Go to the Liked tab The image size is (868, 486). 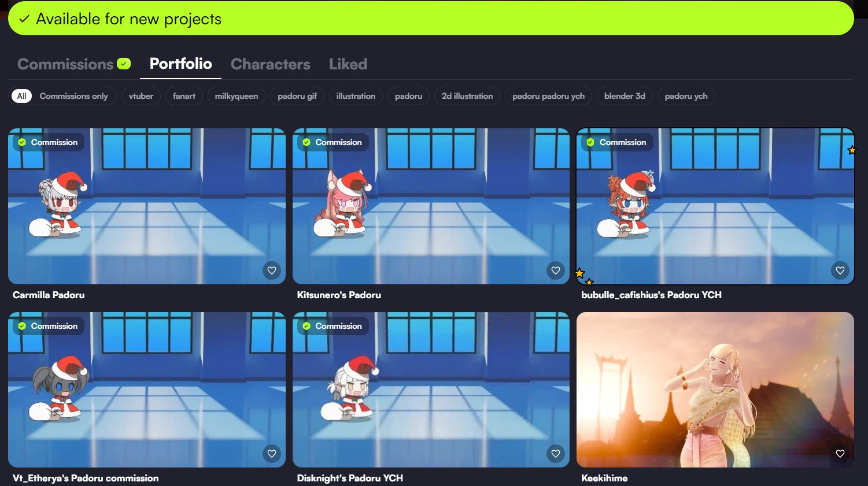tap(348, 64)
